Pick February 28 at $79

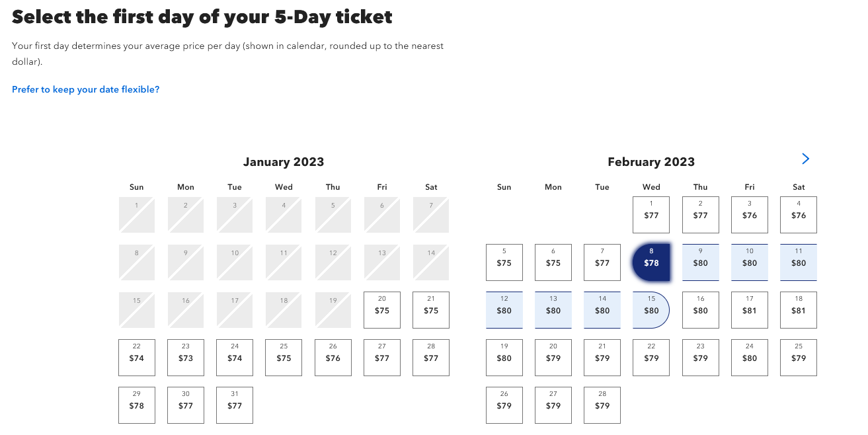point(602,405)
